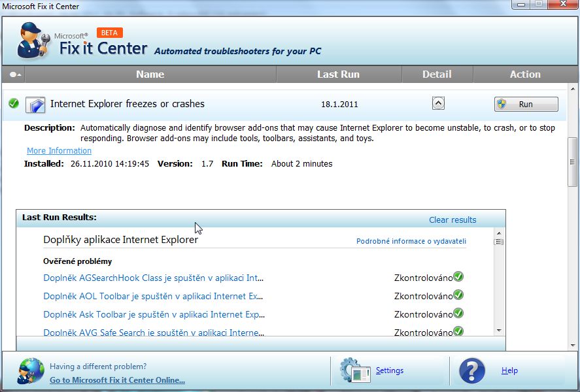Click the main list scroll up arrow
This screenshot has height=392, width=580.
[x=573, y=89]
